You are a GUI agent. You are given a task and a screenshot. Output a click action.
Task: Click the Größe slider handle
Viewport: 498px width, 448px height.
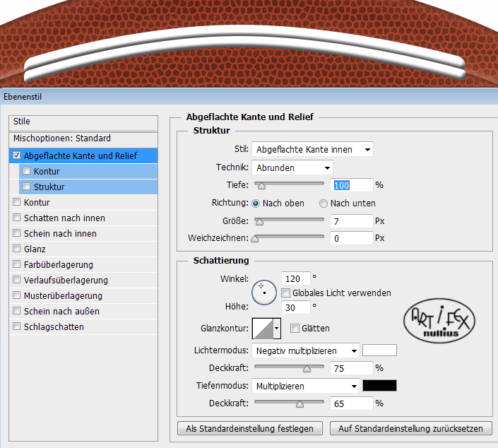click(259, 222)
